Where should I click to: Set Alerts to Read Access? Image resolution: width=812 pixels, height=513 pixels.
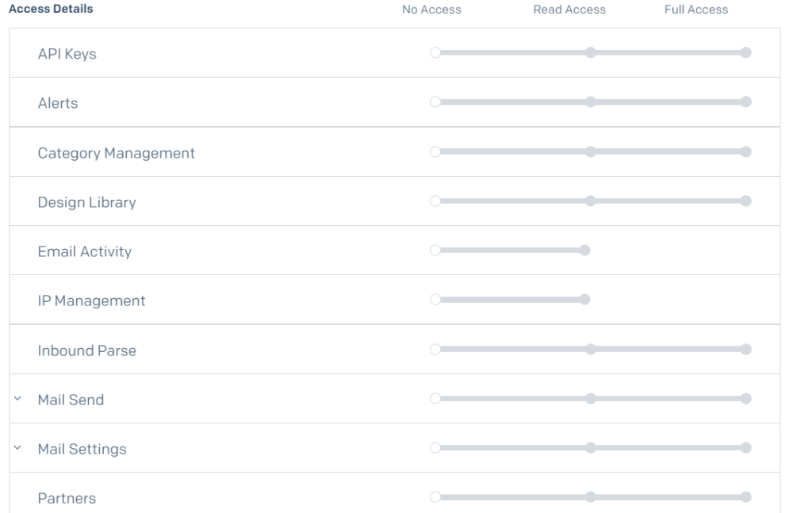[590, 102]
